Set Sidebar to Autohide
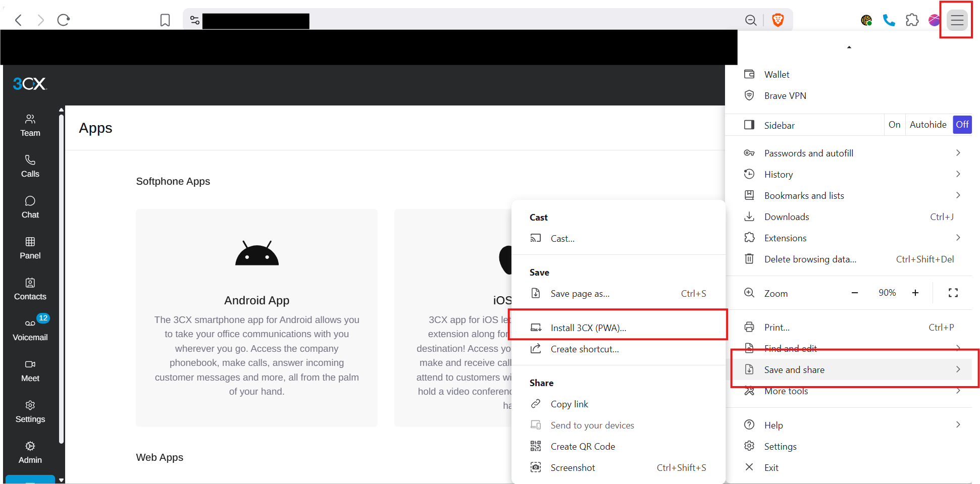 (928, 125)
